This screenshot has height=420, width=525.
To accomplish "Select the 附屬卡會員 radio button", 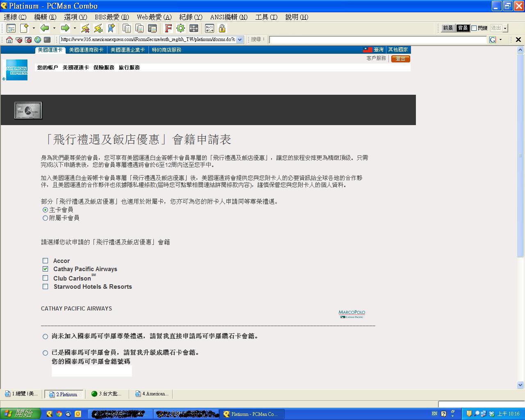I will [45, 218].
